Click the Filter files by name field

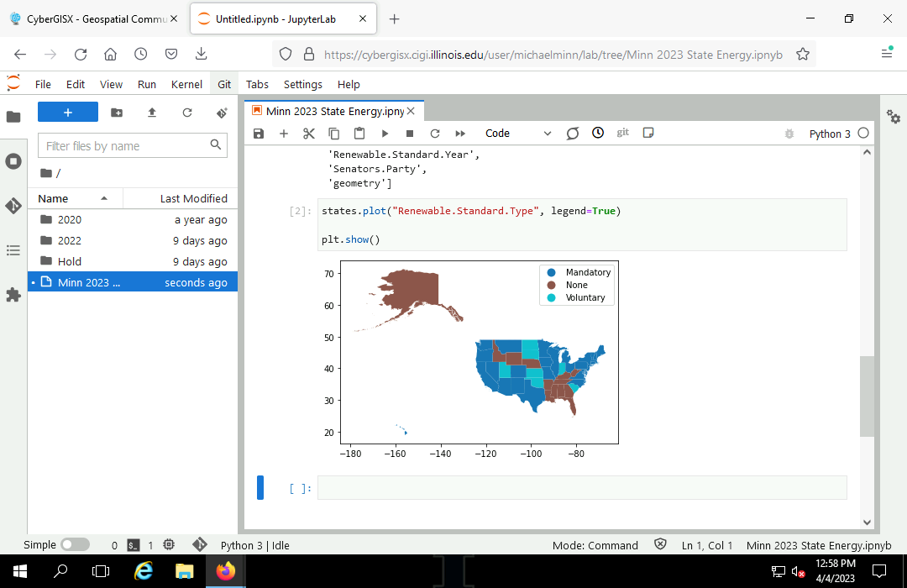tap(126, 146)
